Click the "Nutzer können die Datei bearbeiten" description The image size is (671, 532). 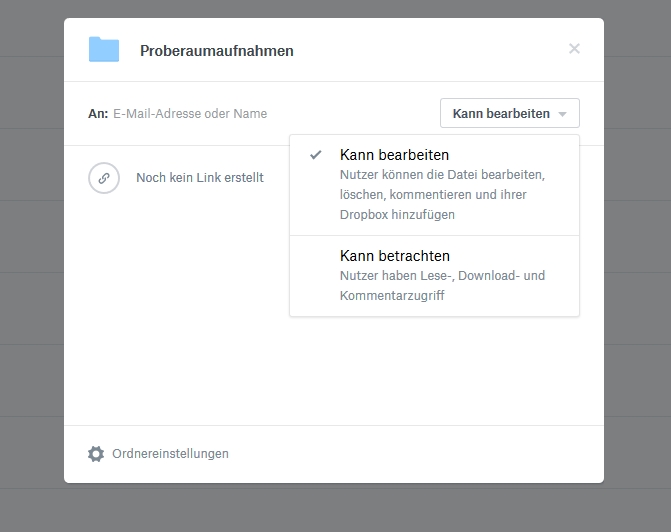442,175
